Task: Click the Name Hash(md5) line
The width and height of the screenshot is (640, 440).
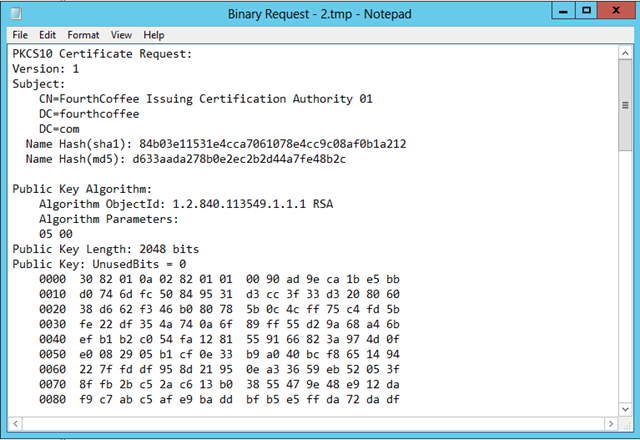Action: [x=186, y=159]
